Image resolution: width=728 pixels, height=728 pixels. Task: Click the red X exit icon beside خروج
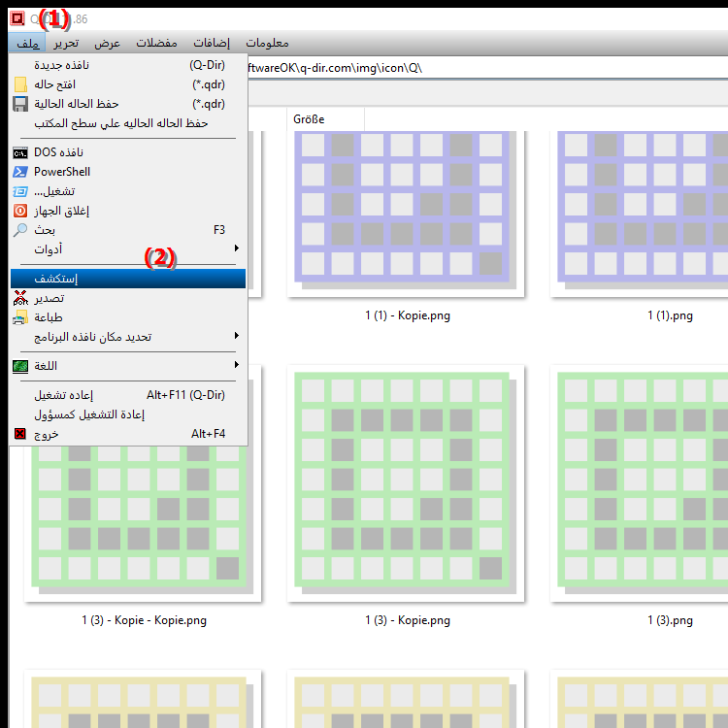20,434
